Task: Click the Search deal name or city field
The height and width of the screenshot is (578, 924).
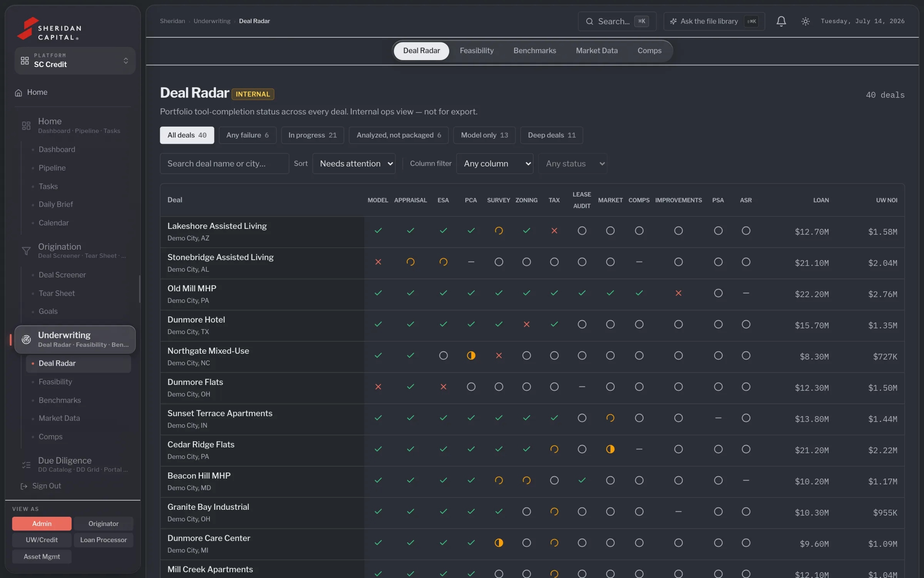Action: point(224,164)
